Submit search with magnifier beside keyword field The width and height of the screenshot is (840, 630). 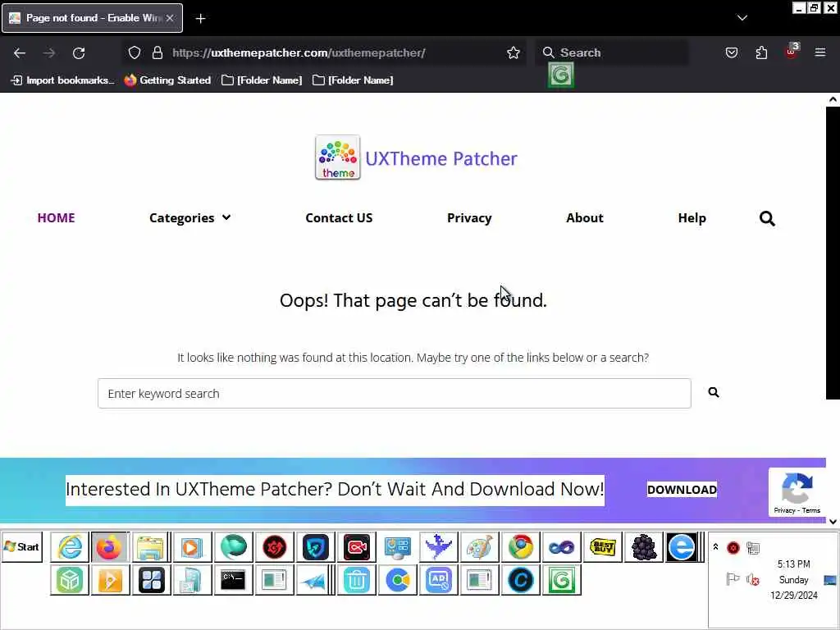[714, 392]
